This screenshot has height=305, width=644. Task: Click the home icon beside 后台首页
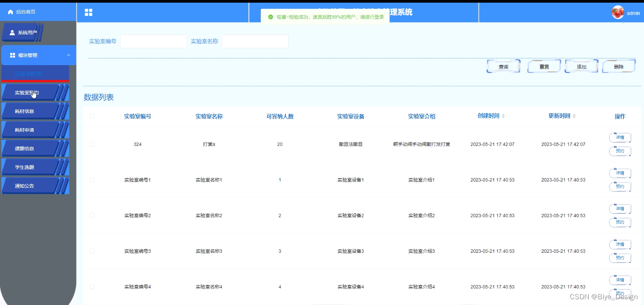tap(11, 12)
